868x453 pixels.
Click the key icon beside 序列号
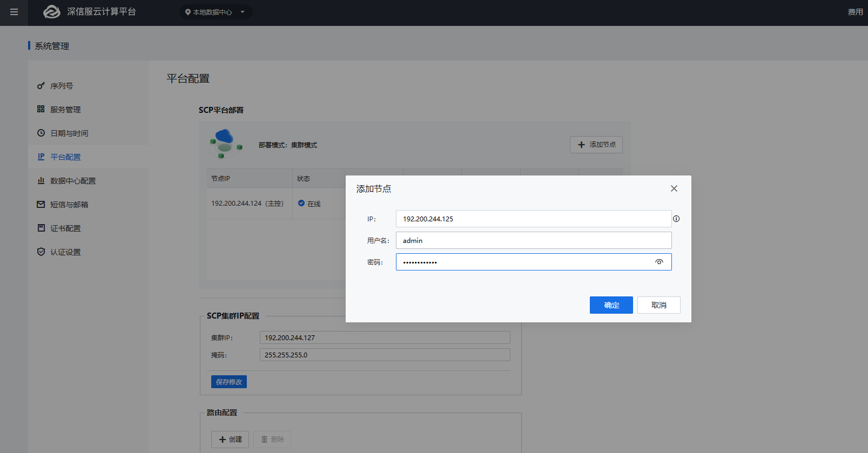coord(41,86)
